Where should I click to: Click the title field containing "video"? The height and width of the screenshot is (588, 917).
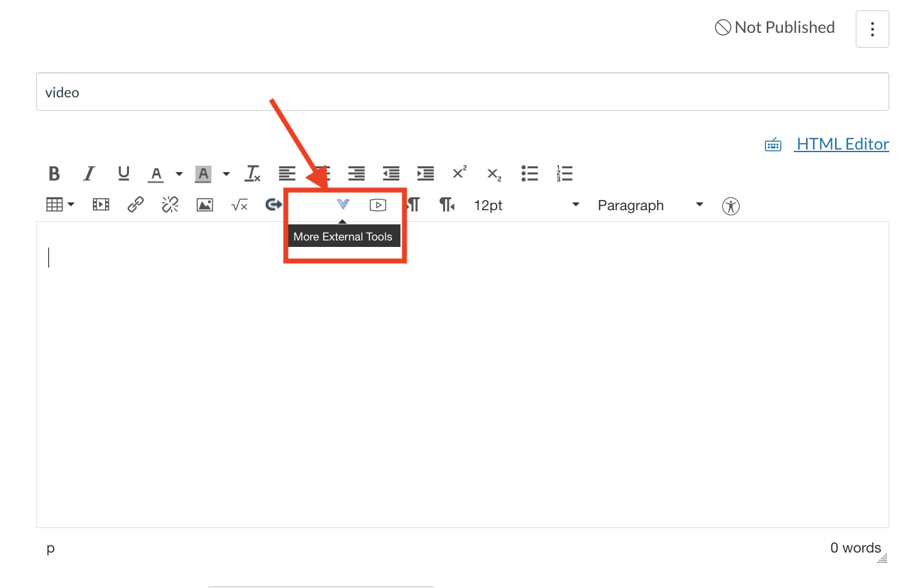tap(462, 92)
